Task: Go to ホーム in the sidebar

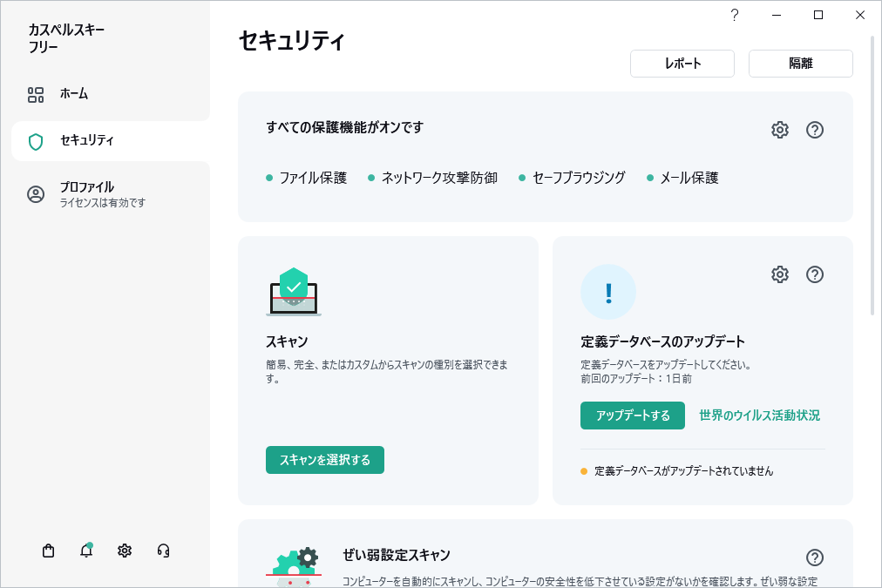Action: click(x=74, y=94)
